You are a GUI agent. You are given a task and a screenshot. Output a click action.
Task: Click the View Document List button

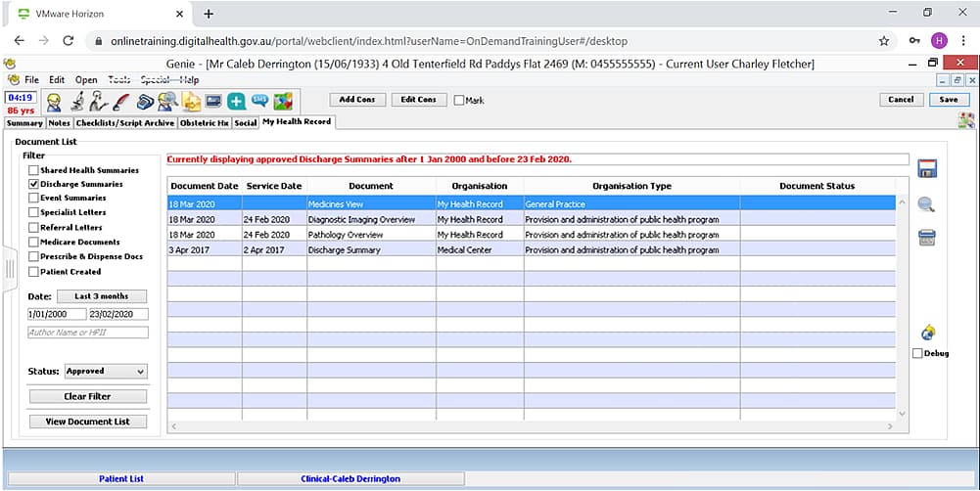coord(88,422)
